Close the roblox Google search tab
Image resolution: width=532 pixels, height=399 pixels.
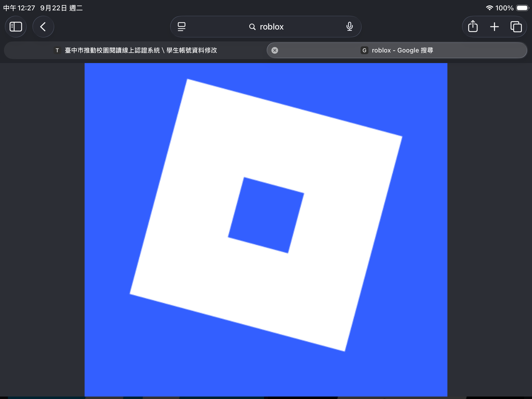point(275,50)
